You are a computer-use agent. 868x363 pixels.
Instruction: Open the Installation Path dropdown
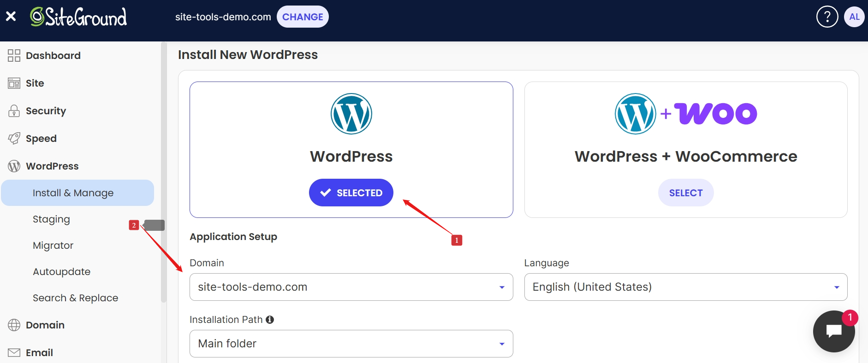point(351,344)
